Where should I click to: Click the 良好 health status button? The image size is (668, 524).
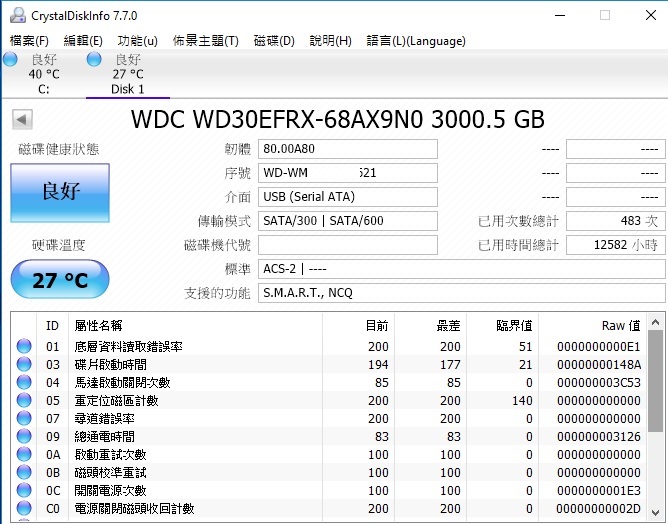click(x=60, y=193)
